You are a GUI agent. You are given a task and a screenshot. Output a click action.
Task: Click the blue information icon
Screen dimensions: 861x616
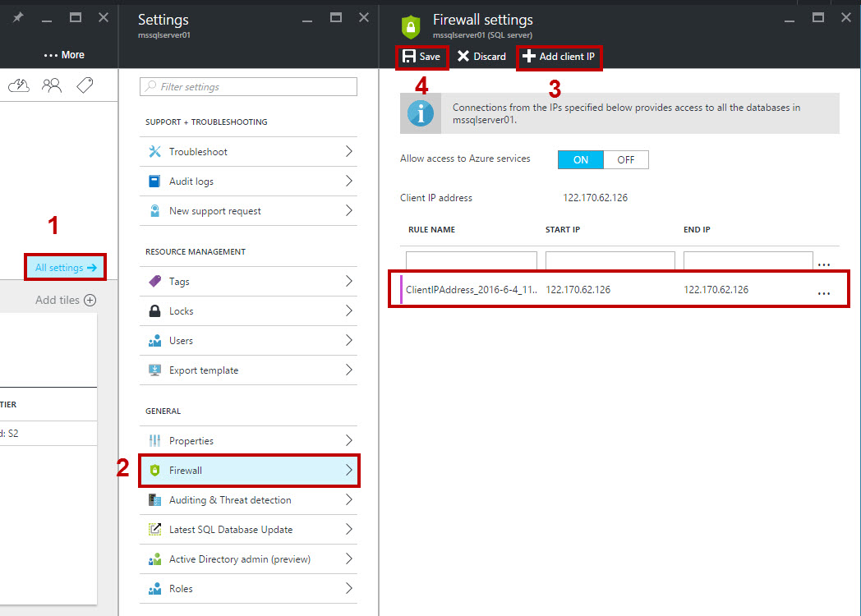pos(421,113)
